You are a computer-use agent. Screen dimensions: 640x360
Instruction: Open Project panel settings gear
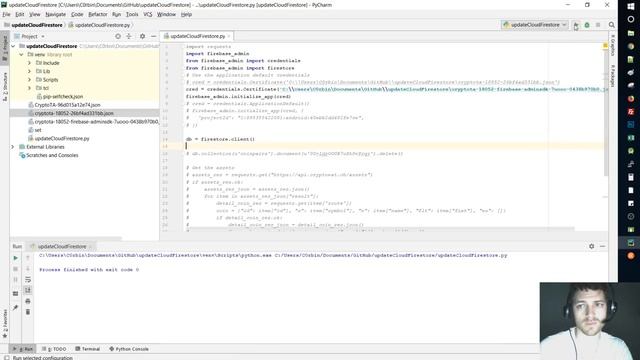point(142,36)
